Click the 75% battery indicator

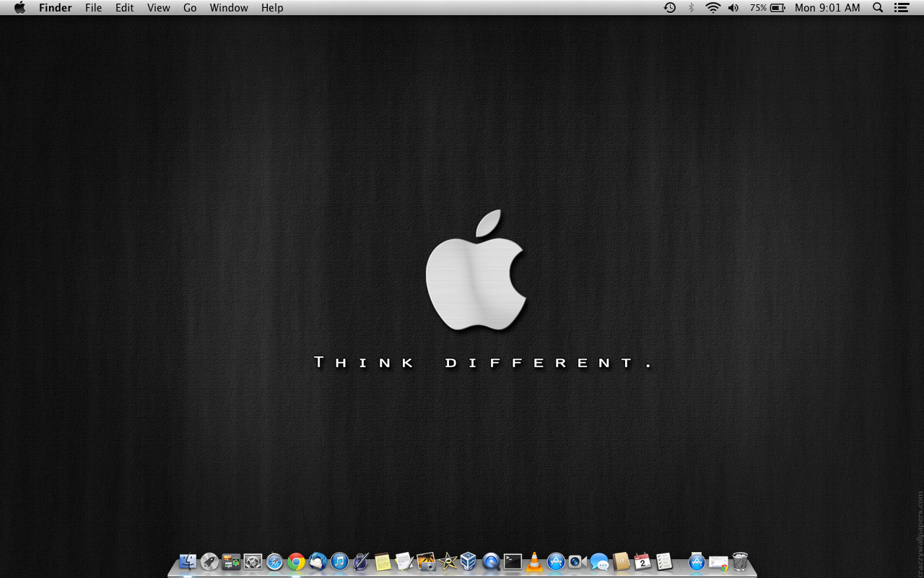click(767, 8)
